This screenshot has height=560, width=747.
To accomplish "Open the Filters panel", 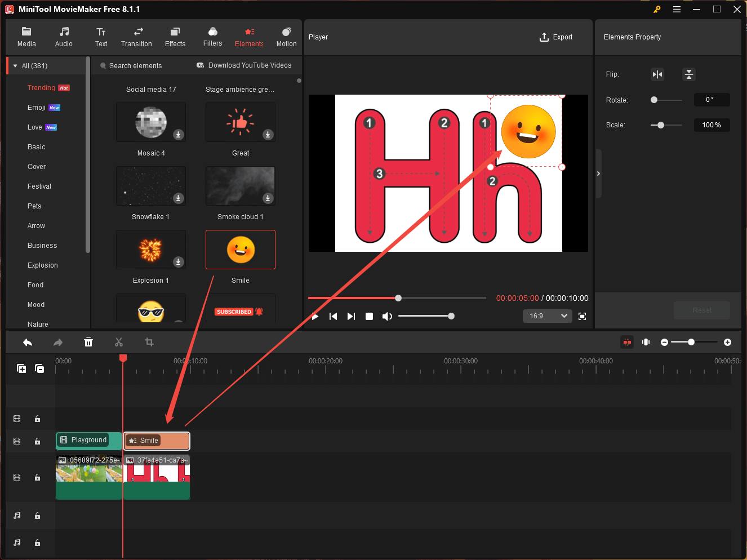I will (x=212, y=37).
